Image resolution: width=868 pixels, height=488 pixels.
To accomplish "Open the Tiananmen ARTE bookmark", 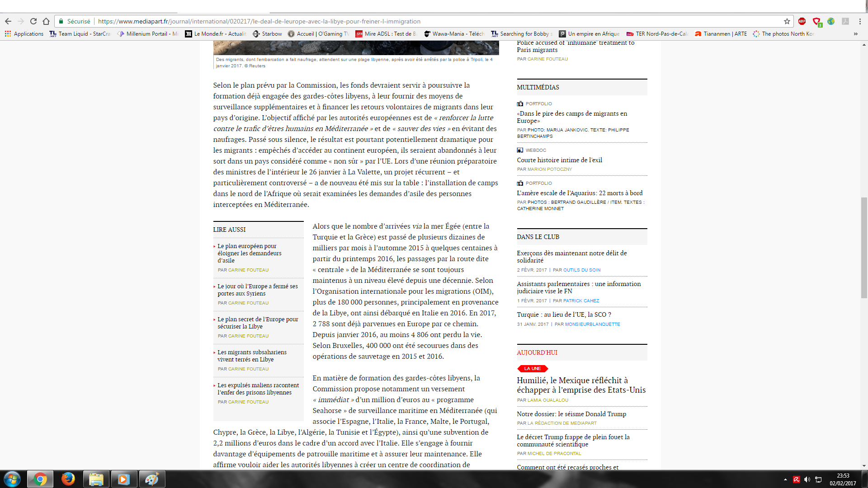I will (721, 34).
